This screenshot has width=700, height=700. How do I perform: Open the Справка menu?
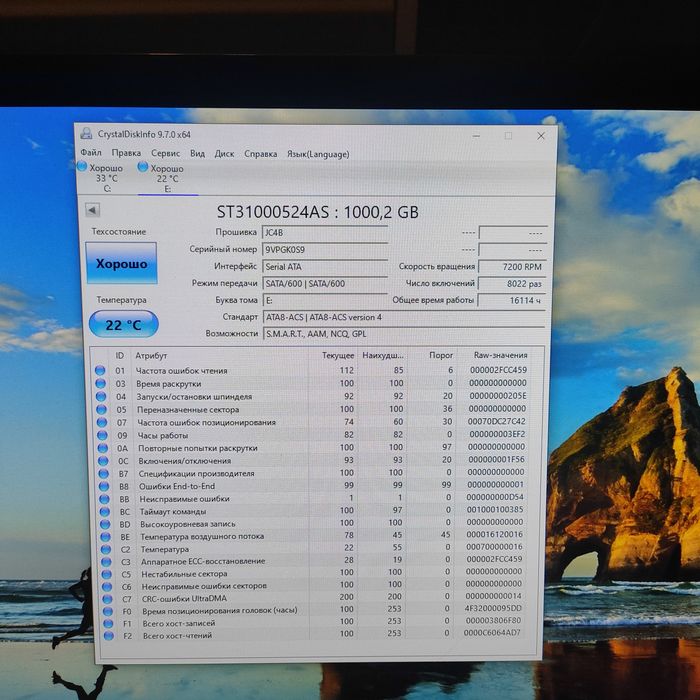point(260,154)
